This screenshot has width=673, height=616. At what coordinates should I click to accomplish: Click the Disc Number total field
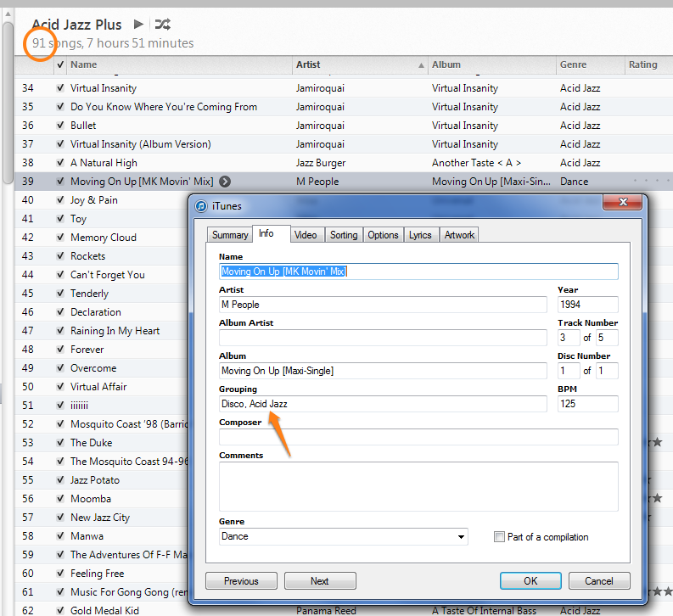coord(607,371)
